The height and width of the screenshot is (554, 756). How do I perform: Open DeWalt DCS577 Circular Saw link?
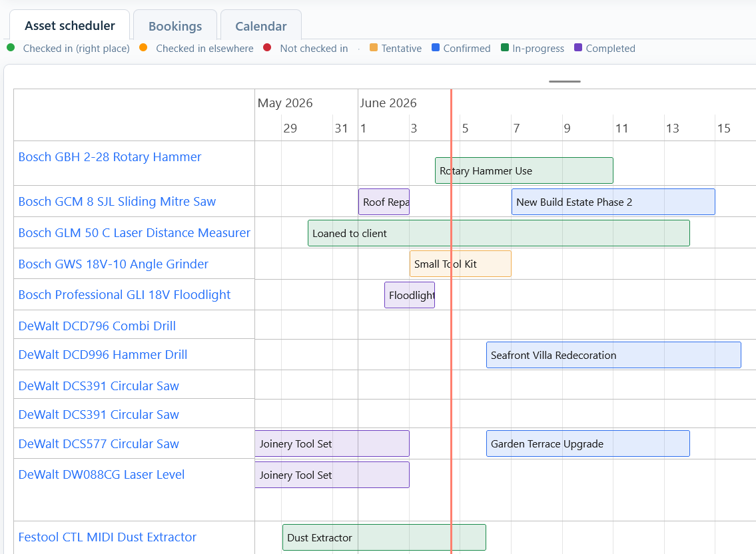tap(99, 444)
